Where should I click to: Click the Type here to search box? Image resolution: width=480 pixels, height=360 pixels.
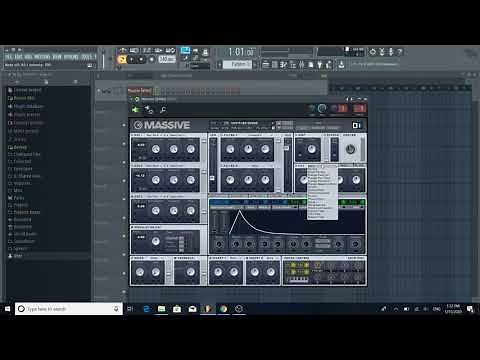pos(69,309)
